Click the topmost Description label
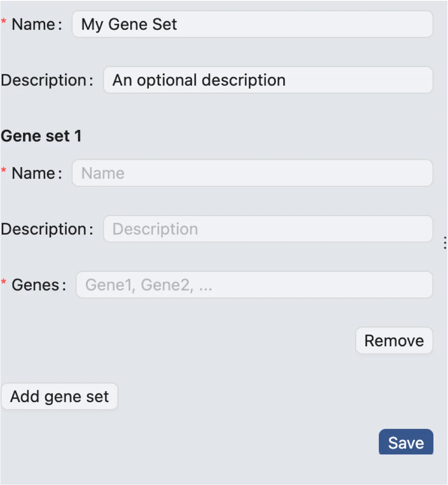Viewport: 448px width, 485px height. tap(44, 80)
